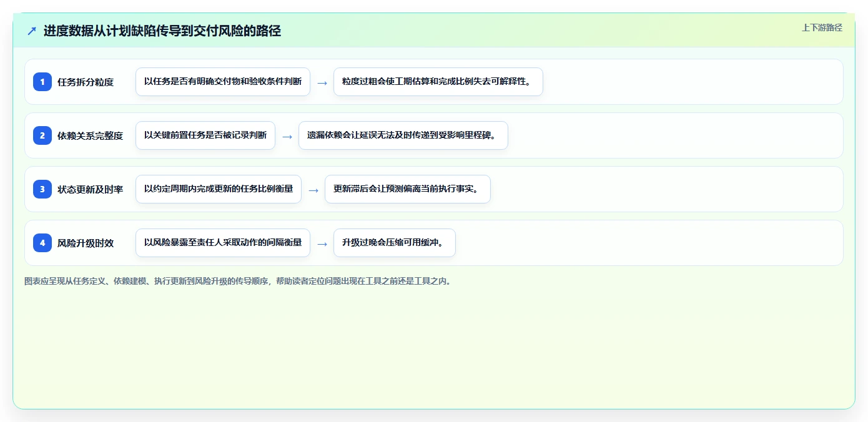Click the box 以关键前置任务是否被记录判断
868x422 pixels.
pos(205,135)
